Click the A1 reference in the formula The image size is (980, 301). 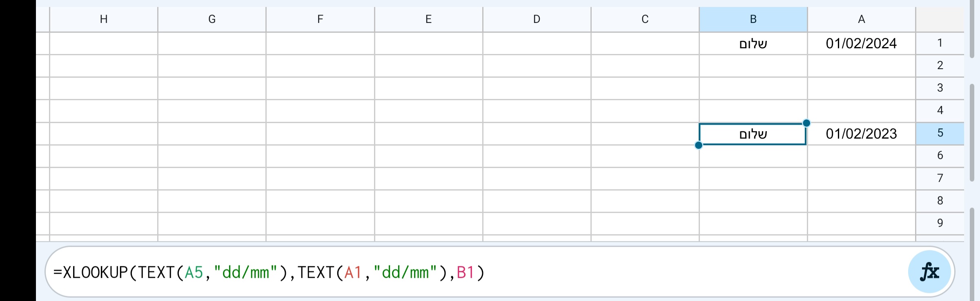[x=353, y=272]
